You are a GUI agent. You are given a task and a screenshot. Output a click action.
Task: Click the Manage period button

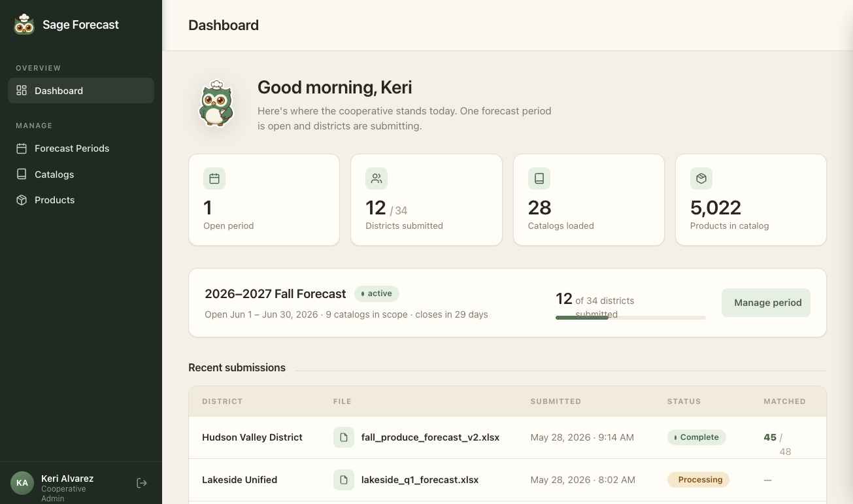click(766, 303)
